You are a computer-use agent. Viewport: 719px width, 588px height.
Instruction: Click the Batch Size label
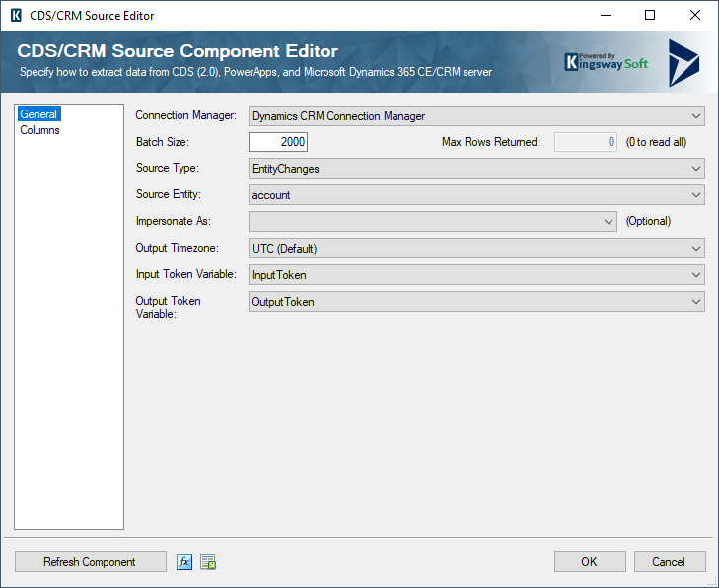(x=163, y=142)
